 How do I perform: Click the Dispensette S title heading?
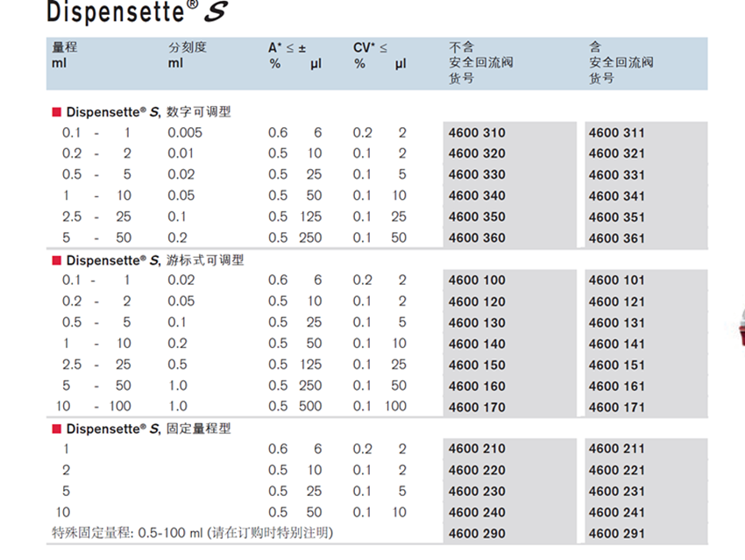[138, 11]
